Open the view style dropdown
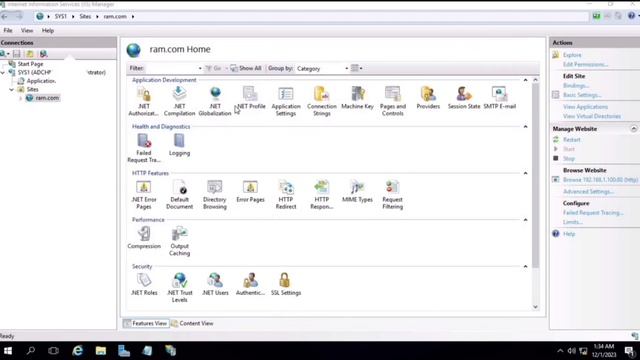640x360 pixels. pos(356,68)
